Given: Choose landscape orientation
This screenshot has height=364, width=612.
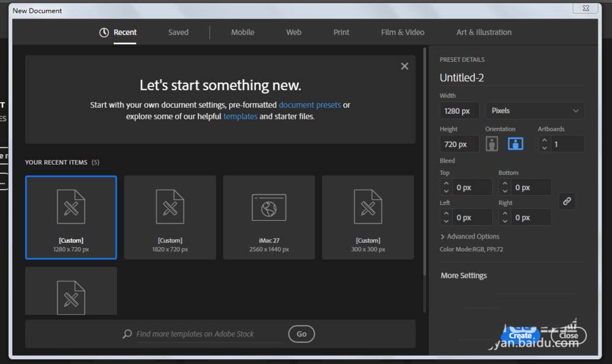Looking at the screenshot, I should pos(515,144).
